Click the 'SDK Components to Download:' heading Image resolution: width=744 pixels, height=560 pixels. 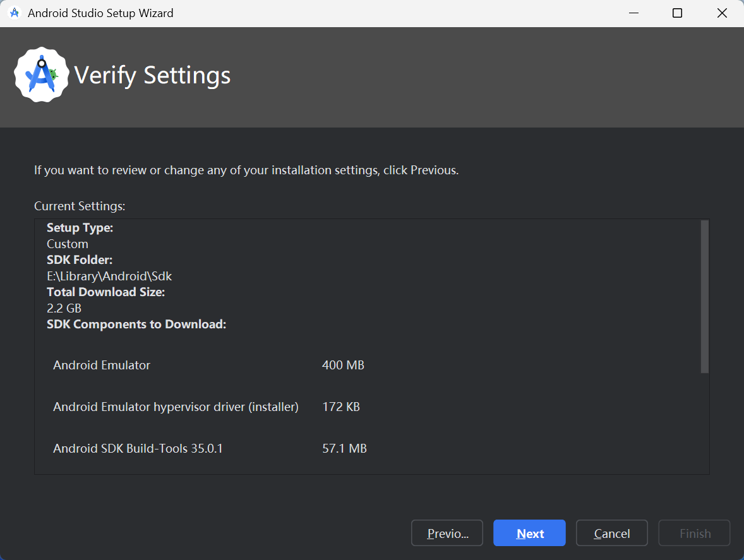point(136,325)
